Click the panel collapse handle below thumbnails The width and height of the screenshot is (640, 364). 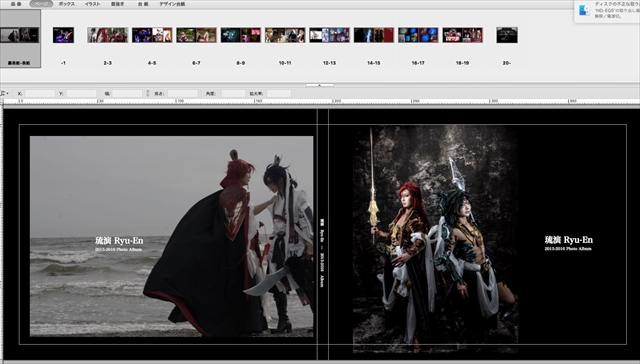pyautogui.click(x=320, y=85)
